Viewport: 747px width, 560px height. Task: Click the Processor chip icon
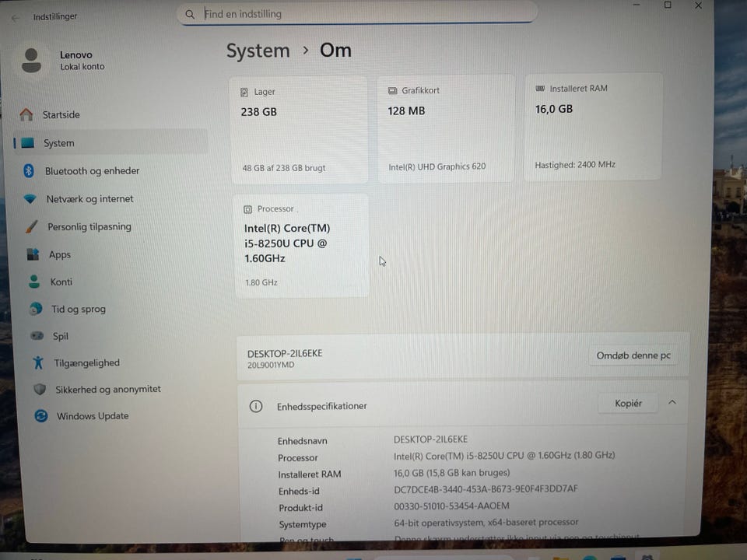tap(247, 209)
